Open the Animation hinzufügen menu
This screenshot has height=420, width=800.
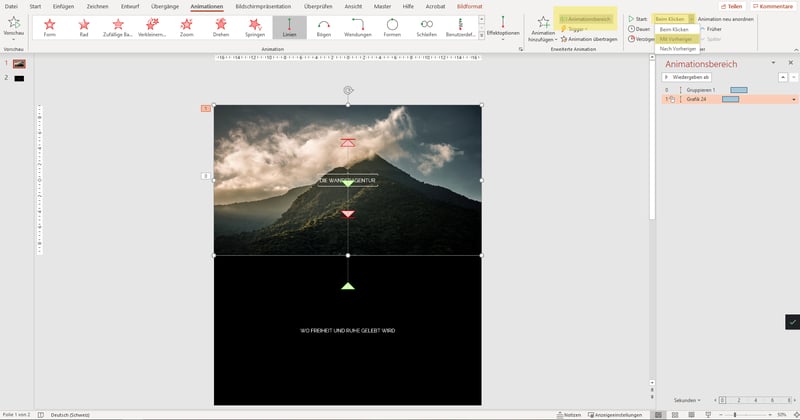click(x=543, y=29)
